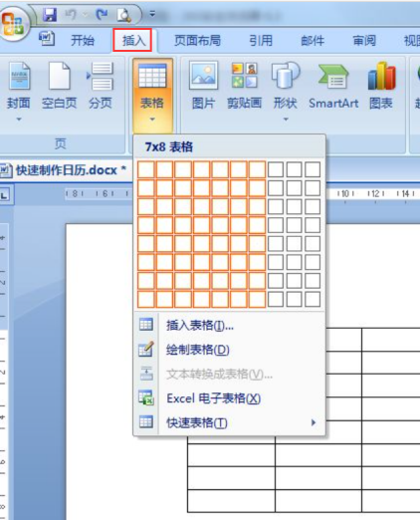Open the 邮件 tab
This screenshot has width=420, height=520.
[313, 41]
